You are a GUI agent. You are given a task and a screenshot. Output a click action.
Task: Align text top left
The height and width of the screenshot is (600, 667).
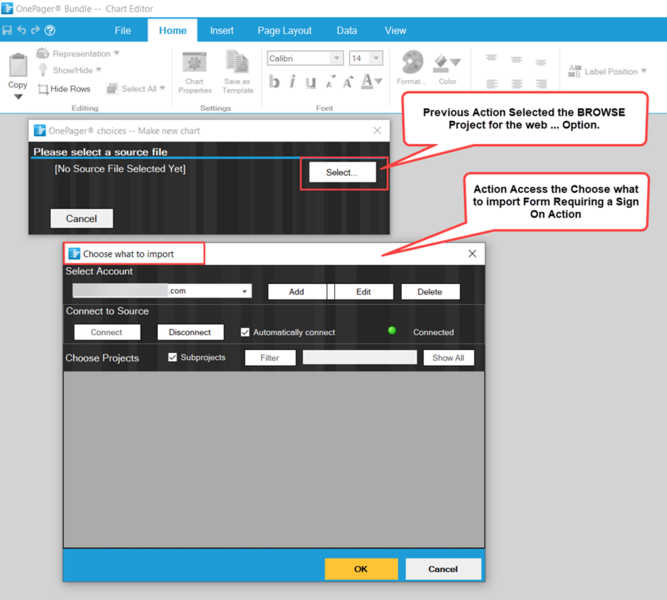pos(491,58)
